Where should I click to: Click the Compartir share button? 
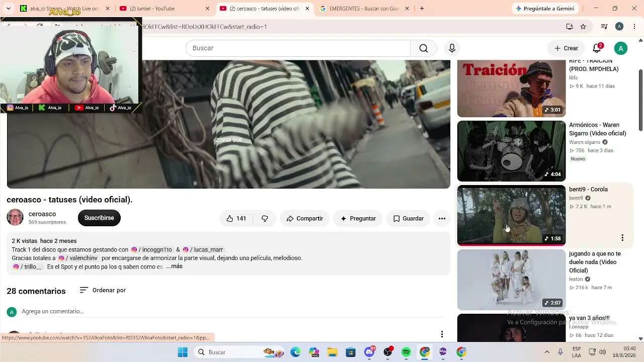point(304,219)
